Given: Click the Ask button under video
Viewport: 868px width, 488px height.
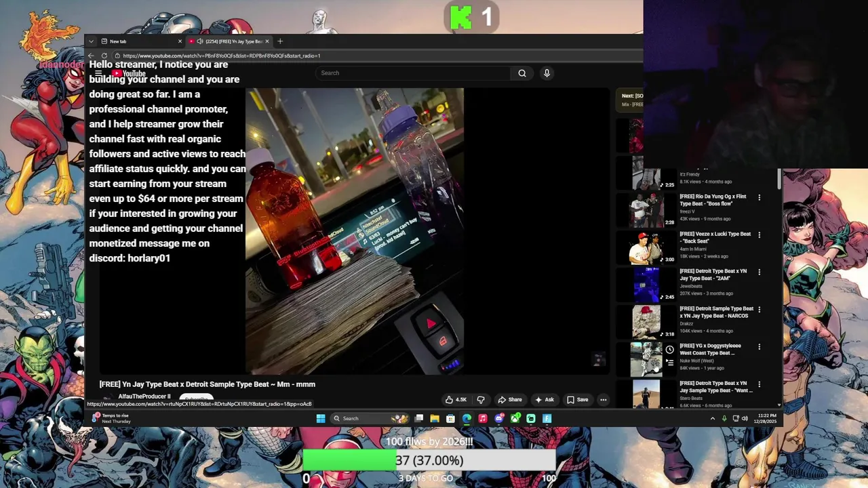Looking at the screenshot, I should tap(545, 400).
